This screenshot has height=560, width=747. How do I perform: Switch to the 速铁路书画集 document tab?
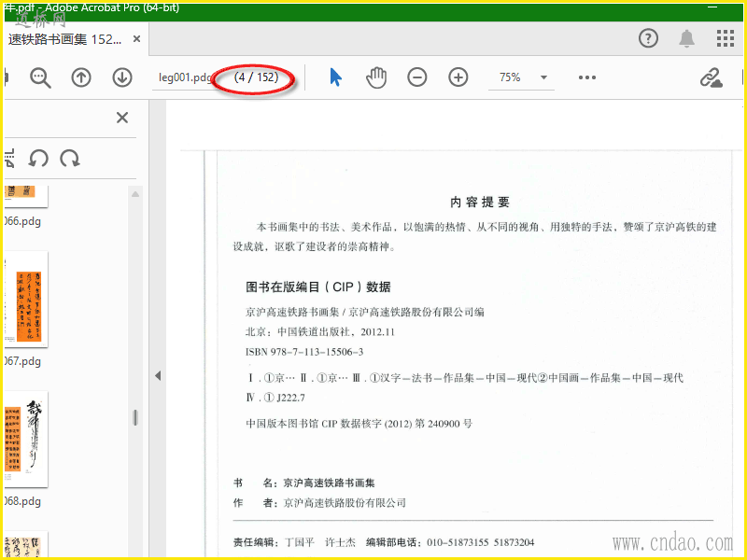(x=64, y=39)
